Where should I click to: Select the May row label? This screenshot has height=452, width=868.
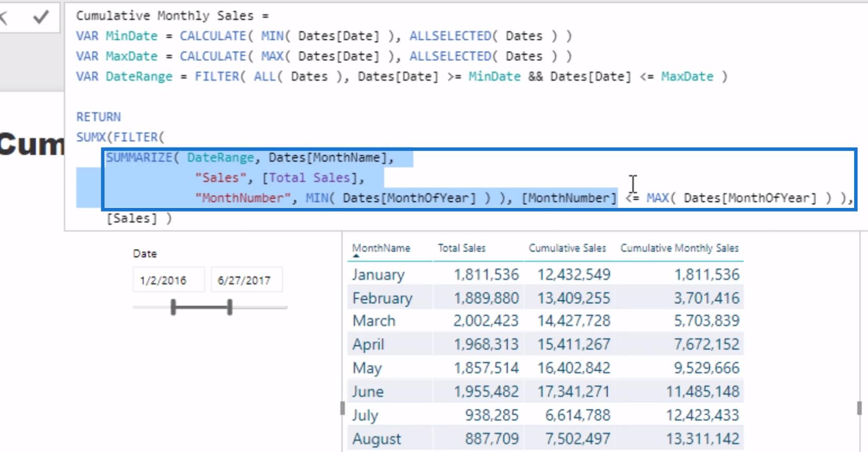[x=367, y=368]
